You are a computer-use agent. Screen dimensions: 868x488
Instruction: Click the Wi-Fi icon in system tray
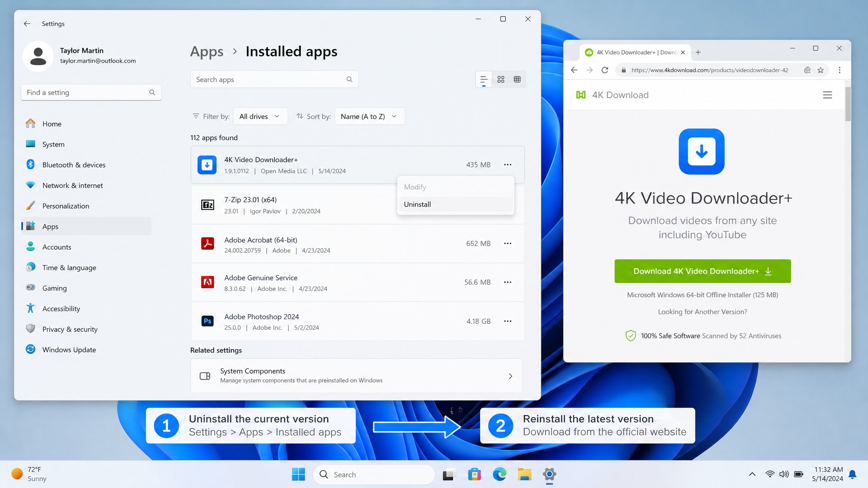pos(770,474)
